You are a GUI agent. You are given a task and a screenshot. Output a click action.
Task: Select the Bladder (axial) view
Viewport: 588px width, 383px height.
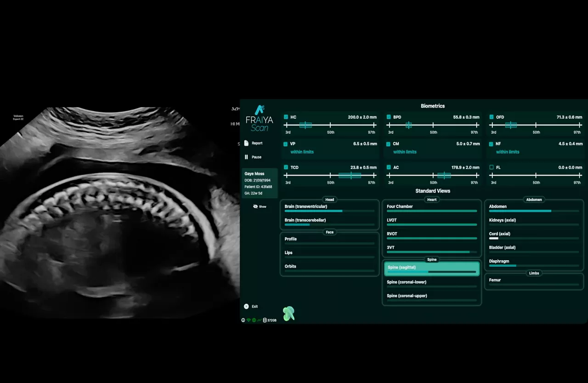point(534,250)
